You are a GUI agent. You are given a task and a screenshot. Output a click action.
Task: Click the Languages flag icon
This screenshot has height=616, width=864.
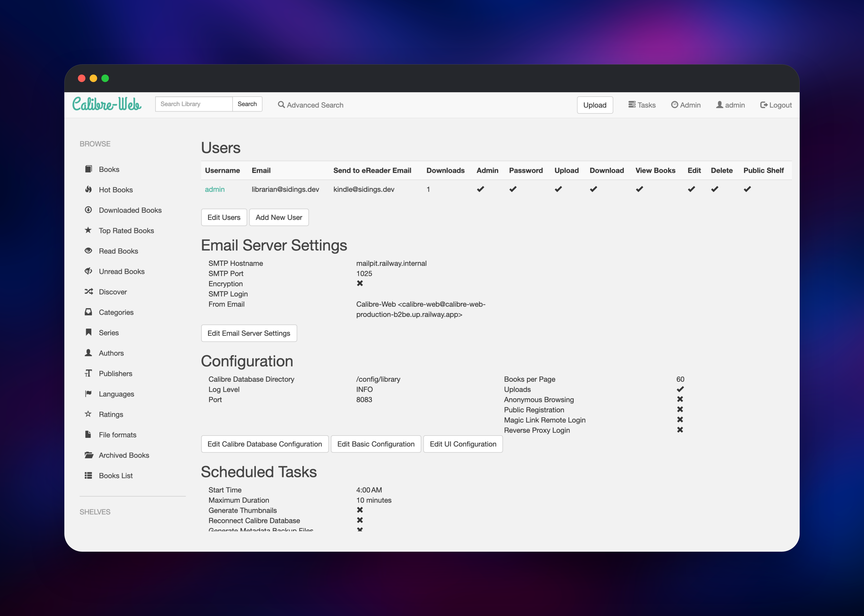click(88, 394)
